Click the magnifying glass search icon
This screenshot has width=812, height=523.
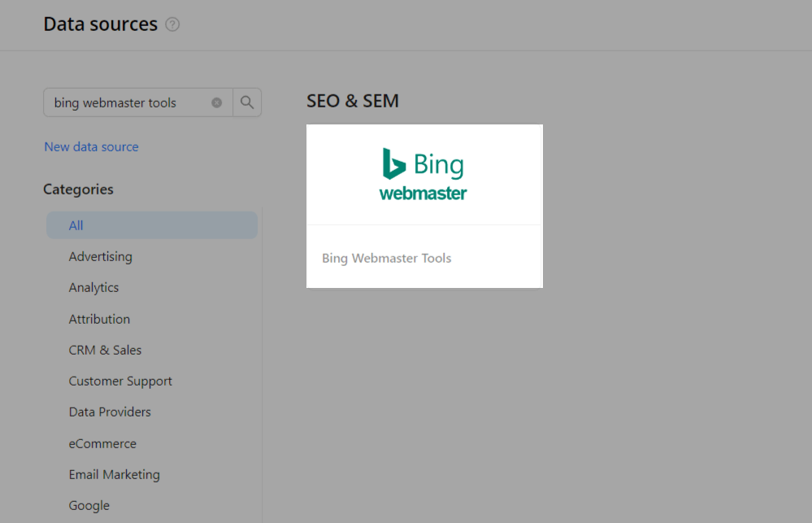pyautogui.click(x=246, y=102)
